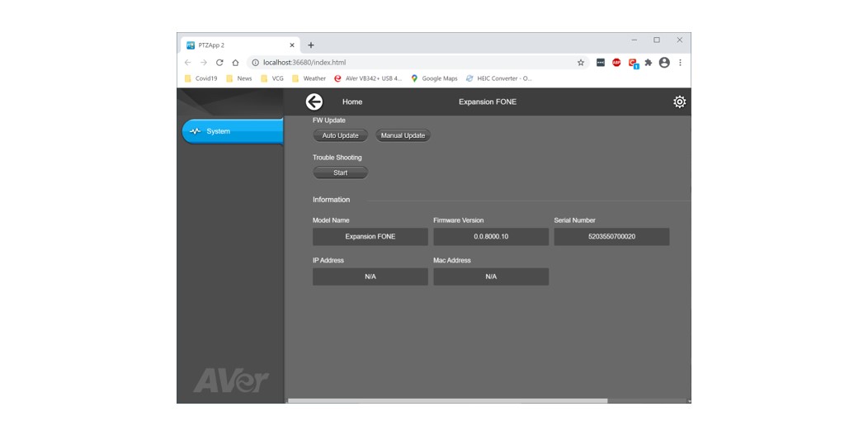Click the red extension icon with the badge
This screenshot has width=868, height=435.
tap(634, 64)
